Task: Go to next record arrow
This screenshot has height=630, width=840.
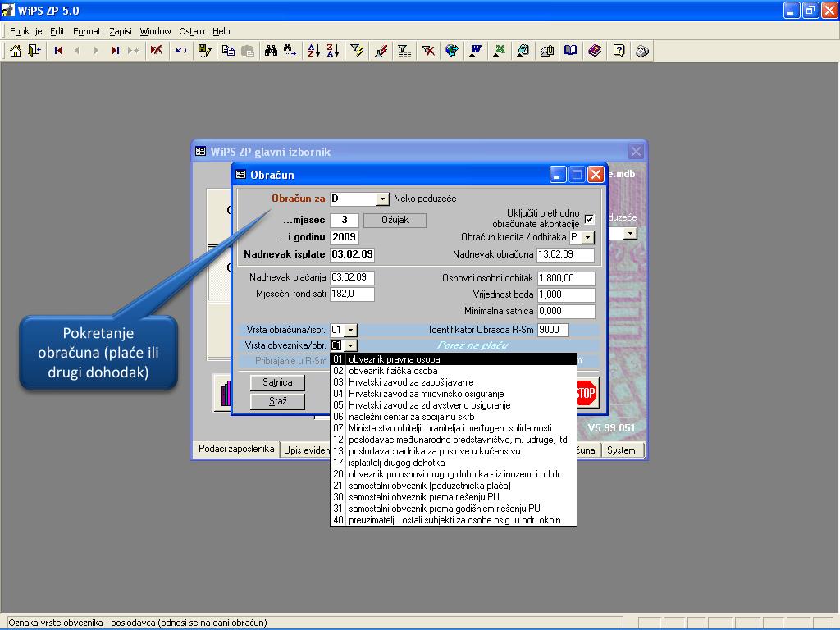Action: pos(96,51)
